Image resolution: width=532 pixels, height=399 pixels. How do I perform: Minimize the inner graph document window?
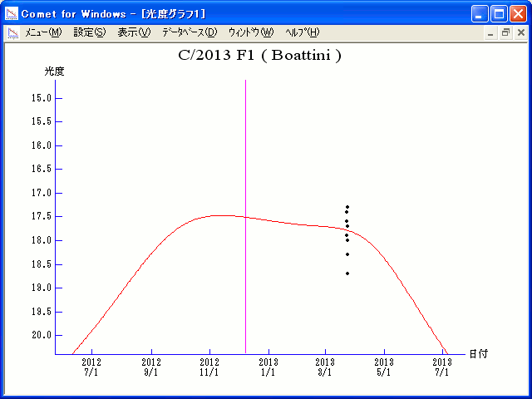[x=490, y=33]
